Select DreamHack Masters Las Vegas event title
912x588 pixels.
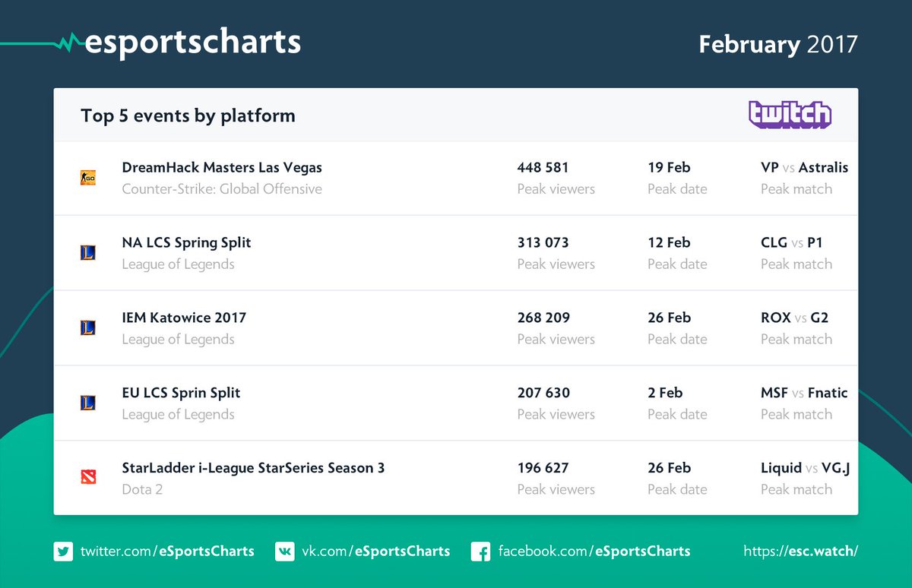click(222, 167)
